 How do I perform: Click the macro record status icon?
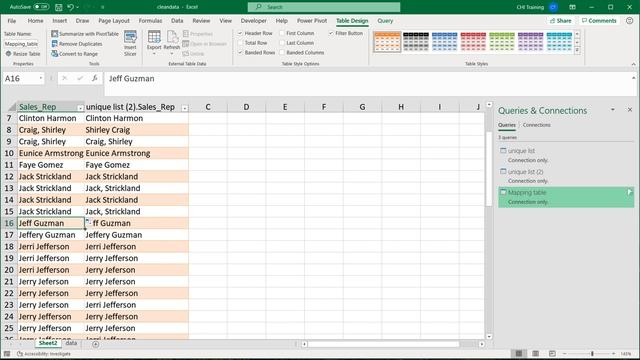click(7, 354)
